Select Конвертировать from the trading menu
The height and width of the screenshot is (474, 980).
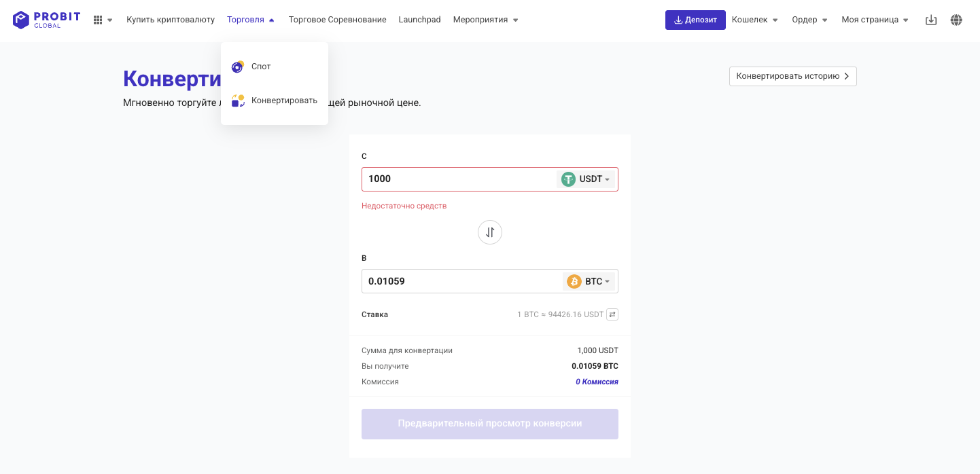pos(284,101)
